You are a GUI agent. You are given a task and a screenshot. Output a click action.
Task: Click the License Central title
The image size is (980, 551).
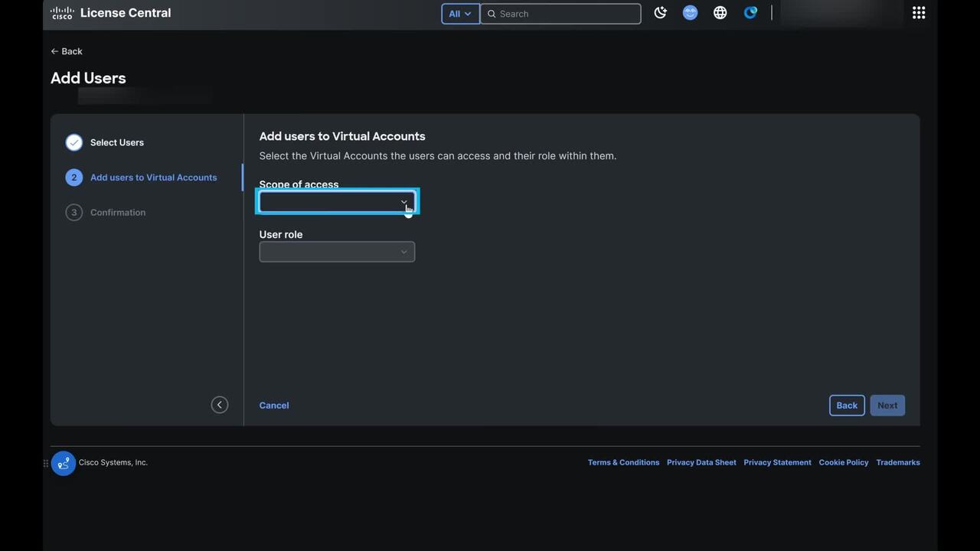coord(126,13)
